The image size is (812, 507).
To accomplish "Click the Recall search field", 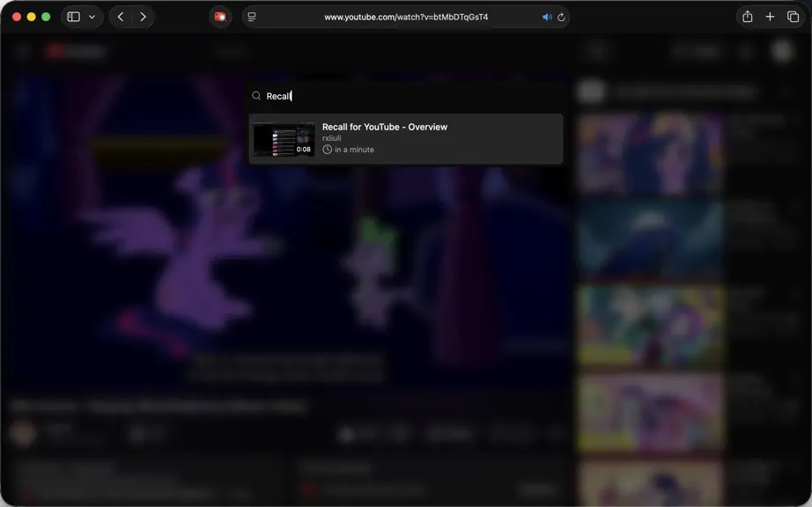I will tap(406, 96).
